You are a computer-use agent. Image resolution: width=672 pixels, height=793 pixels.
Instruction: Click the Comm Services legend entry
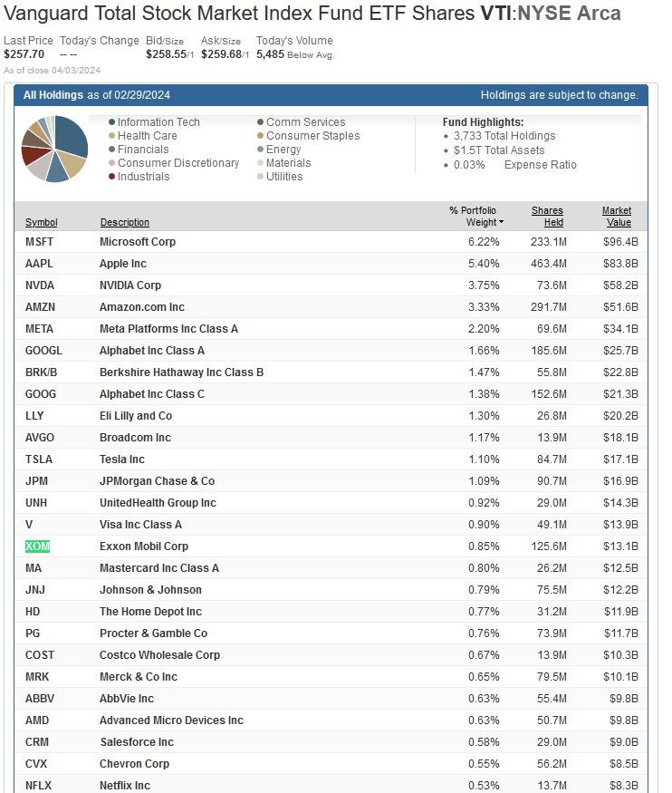pos(302,121)
